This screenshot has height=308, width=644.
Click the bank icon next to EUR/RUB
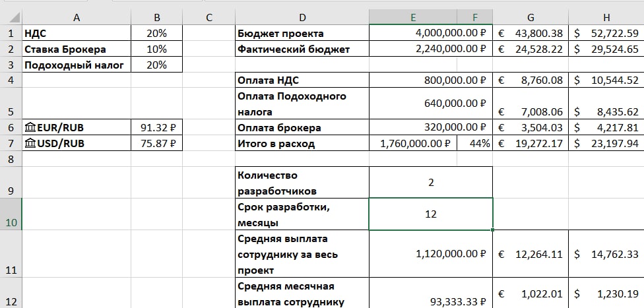tap(30, 128)
